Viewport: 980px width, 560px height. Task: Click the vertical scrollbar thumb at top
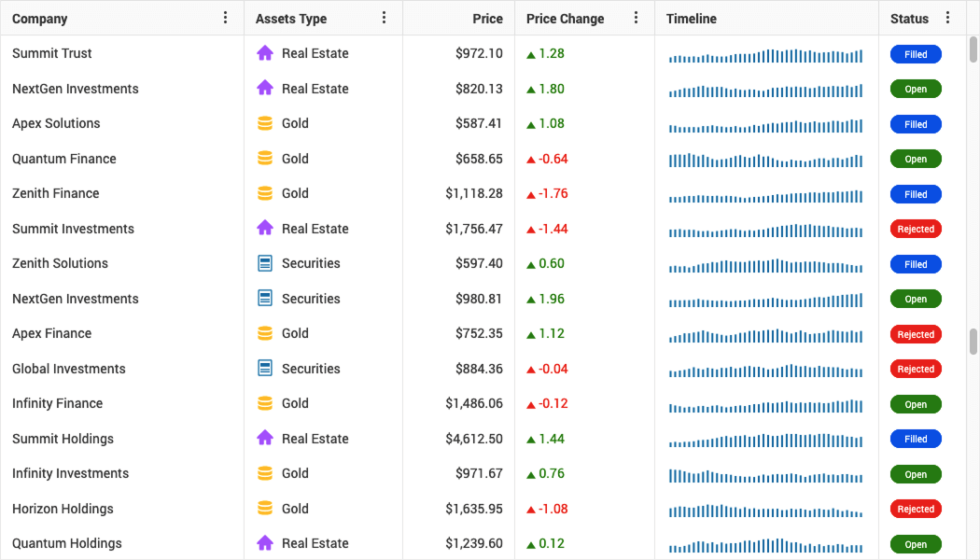973,49
